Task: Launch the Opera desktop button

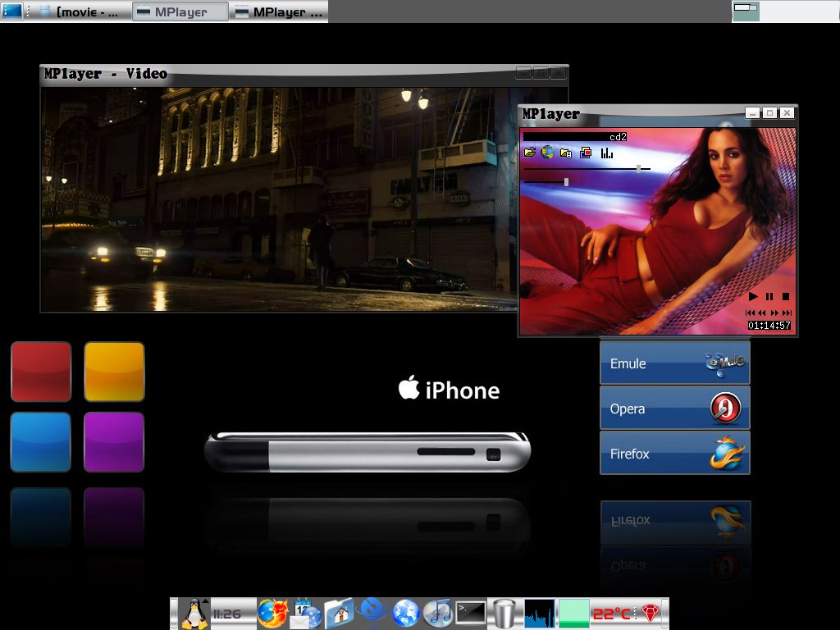Action: (675, 408)
